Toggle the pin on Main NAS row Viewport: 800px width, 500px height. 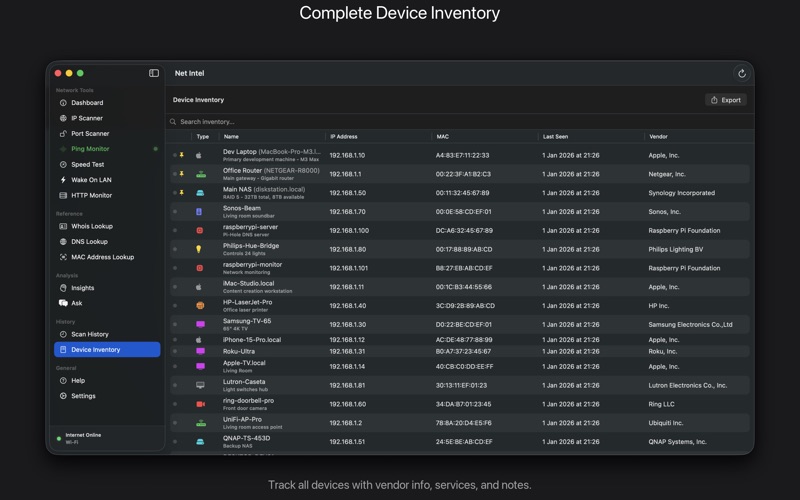[x=182, y=192]
